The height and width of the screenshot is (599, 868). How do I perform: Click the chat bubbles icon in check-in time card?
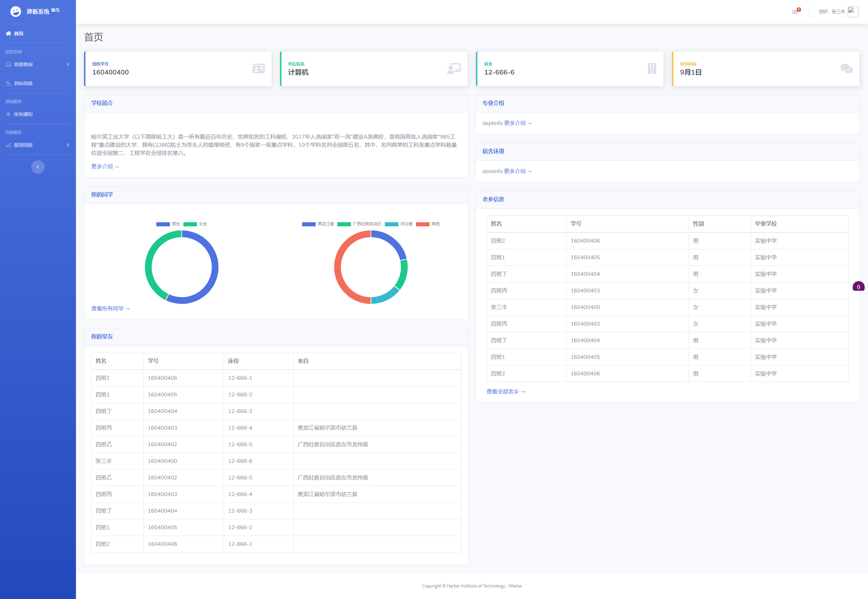point(846,68)
